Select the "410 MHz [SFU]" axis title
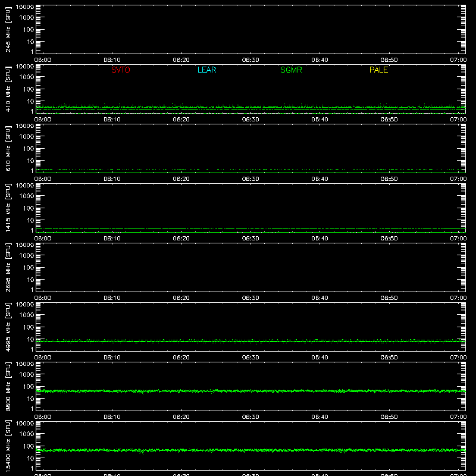This screenshot has width=476, height=476. click(8, 89)
